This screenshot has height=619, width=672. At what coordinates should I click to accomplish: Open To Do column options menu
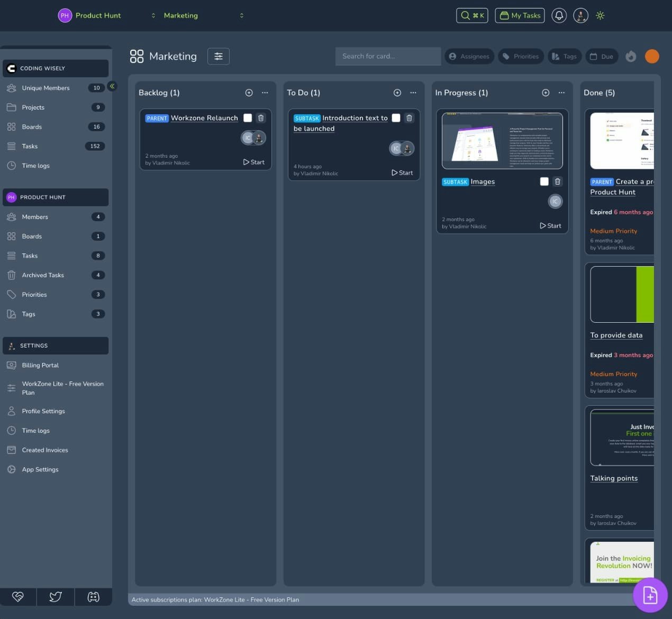tap(413, 93)
